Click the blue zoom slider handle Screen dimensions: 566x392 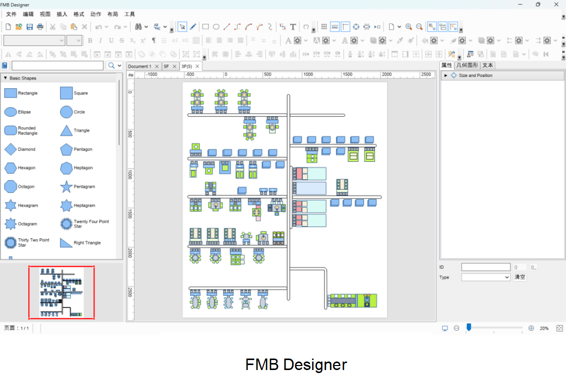[468, 327]
